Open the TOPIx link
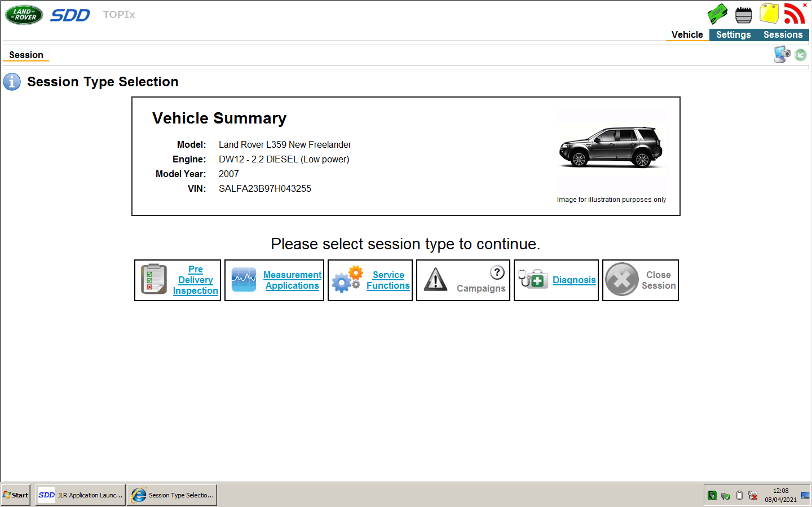812x507 pixels. click(119, 15)
